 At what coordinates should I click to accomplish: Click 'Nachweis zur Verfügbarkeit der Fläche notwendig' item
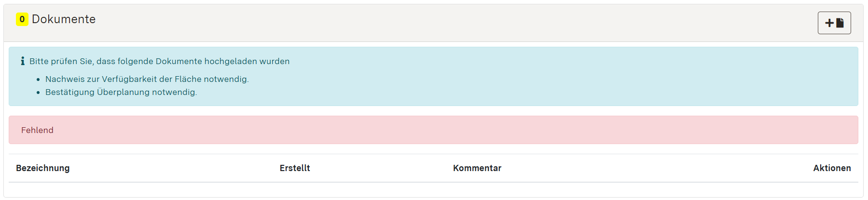coord(147,79)
